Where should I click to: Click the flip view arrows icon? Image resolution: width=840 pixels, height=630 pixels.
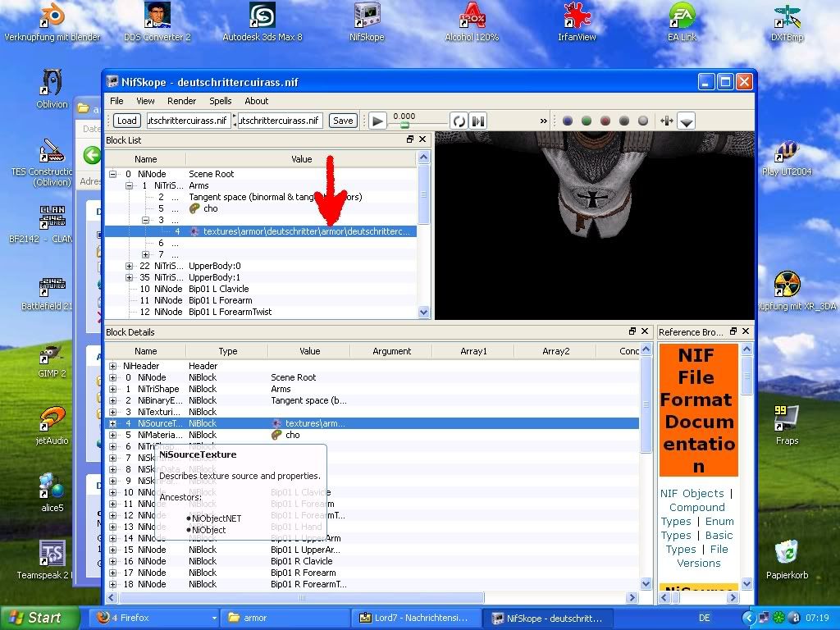[x=666, y=121]
